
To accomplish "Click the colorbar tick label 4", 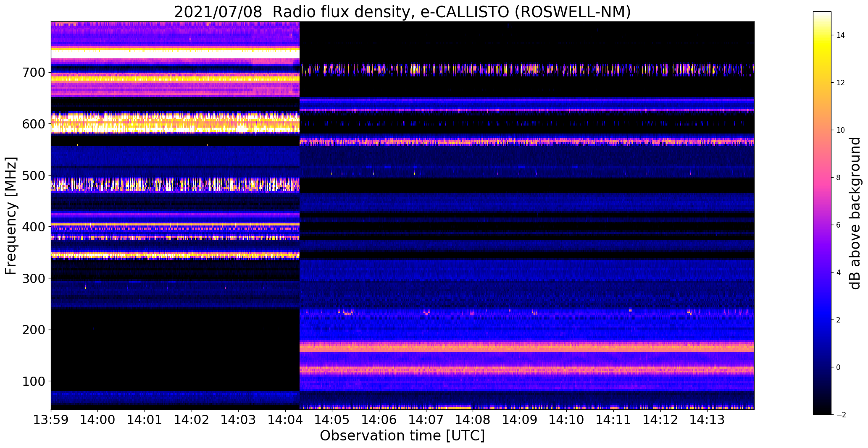I will [x=838, y=273].
